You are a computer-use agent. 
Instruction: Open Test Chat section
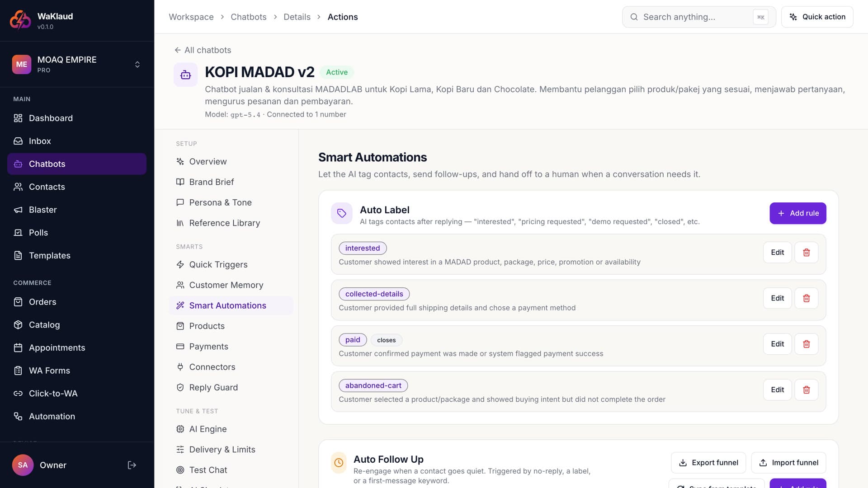231,470
